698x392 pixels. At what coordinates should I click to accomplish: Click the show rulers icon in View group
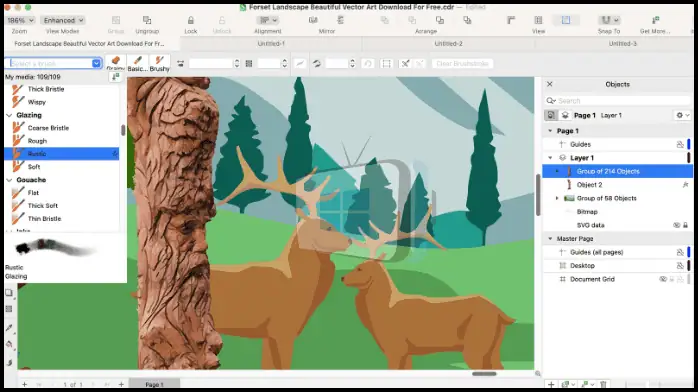[x=511, y=20]
